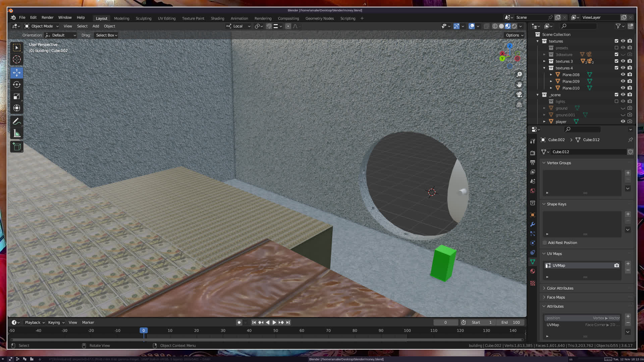Open the Object Mode dropdown
Image resolution: width=644 pixels, height=362 pixels.
pos(42,26)
